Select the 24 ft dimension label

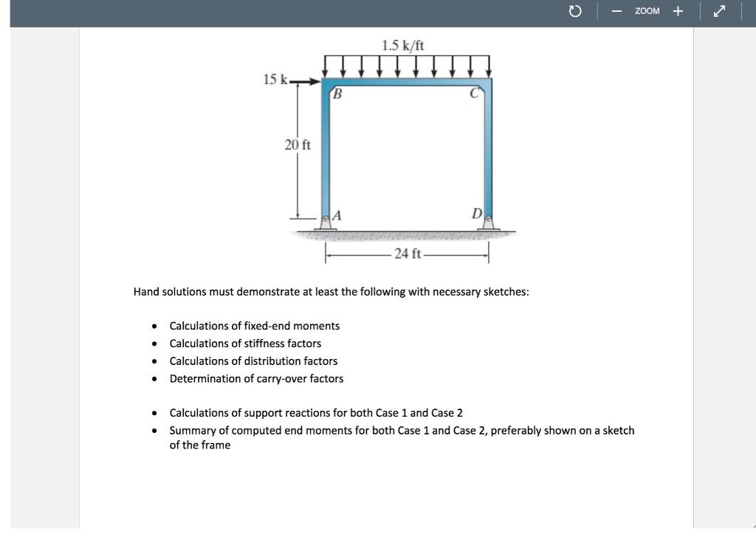pyautogui.click(x=408, y=254)
